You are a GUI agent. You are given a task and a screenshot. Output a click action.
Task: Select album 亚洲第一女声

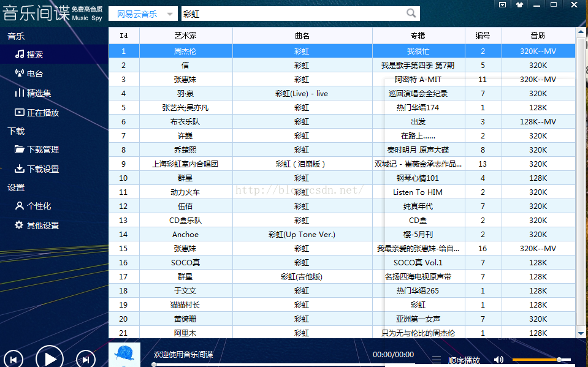[x=418, y=319]
